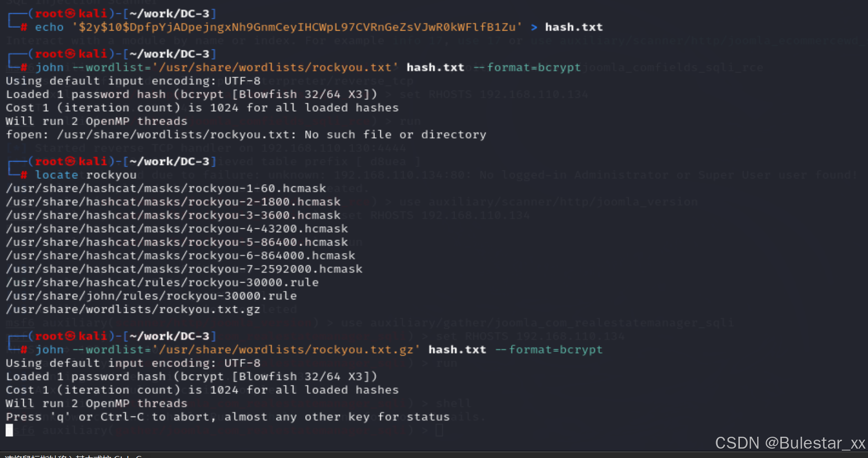868x458 pixels.
Task: Select the 'fopen: No such file or directory' error
Action: tap(246, 134)
